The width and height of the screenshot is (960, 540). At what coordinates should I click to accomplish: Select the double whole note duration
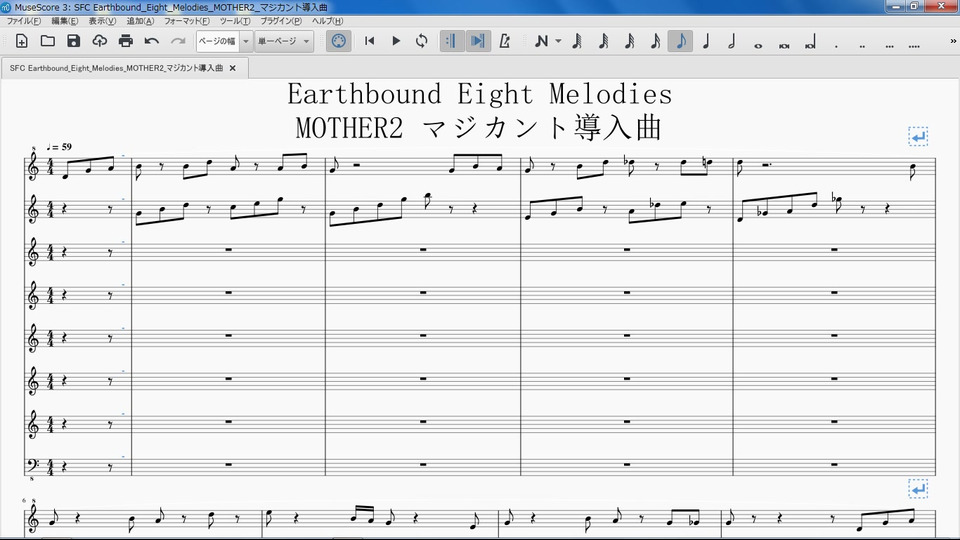coord(784,44)
